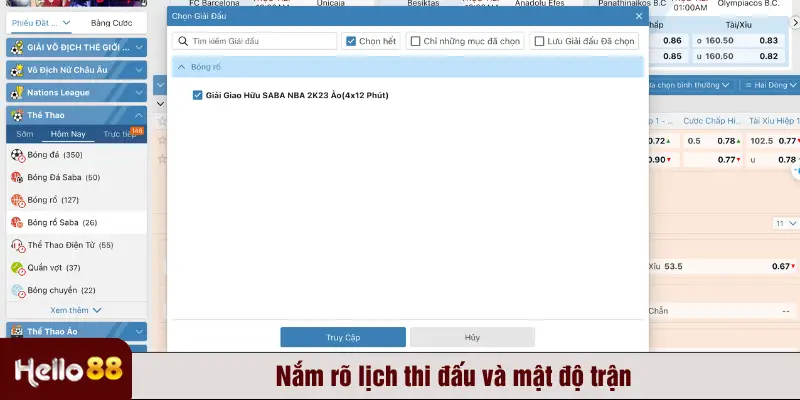Select Bóng chuyền (22) in sidebar
This screenshot has height=400, width=800.
(x=77, y=290)
